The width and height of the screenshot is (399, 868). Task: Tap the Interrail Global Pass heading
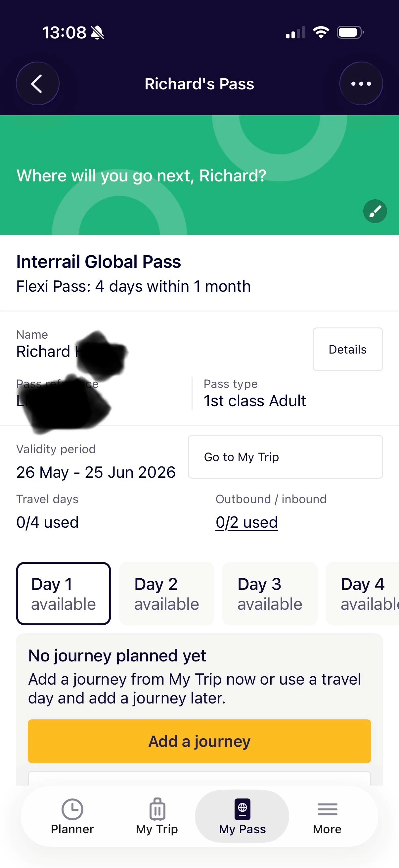99,262
